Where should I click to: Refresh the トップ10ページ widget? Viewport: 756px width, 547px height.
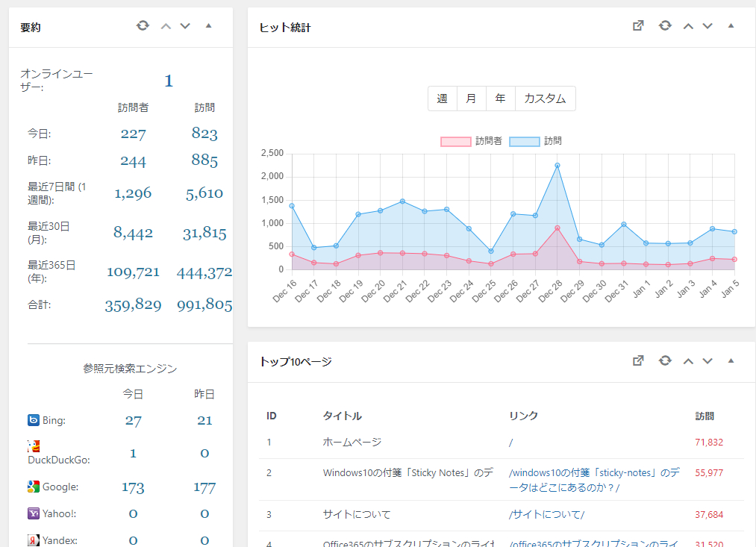tap(666, 360)
